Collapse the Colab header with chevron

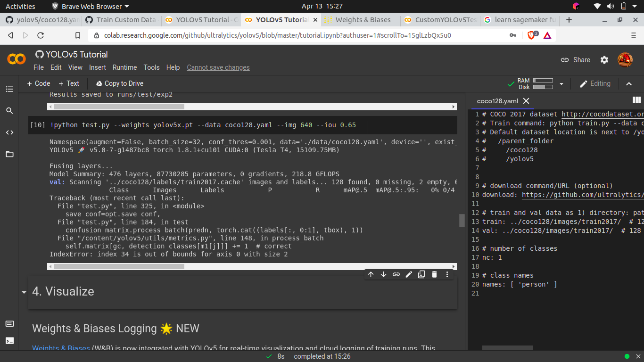pos(629,83)
